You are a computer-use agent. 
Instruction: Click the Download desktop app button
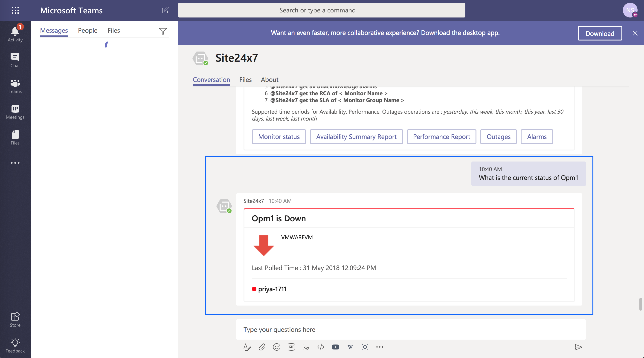[600, 33]
